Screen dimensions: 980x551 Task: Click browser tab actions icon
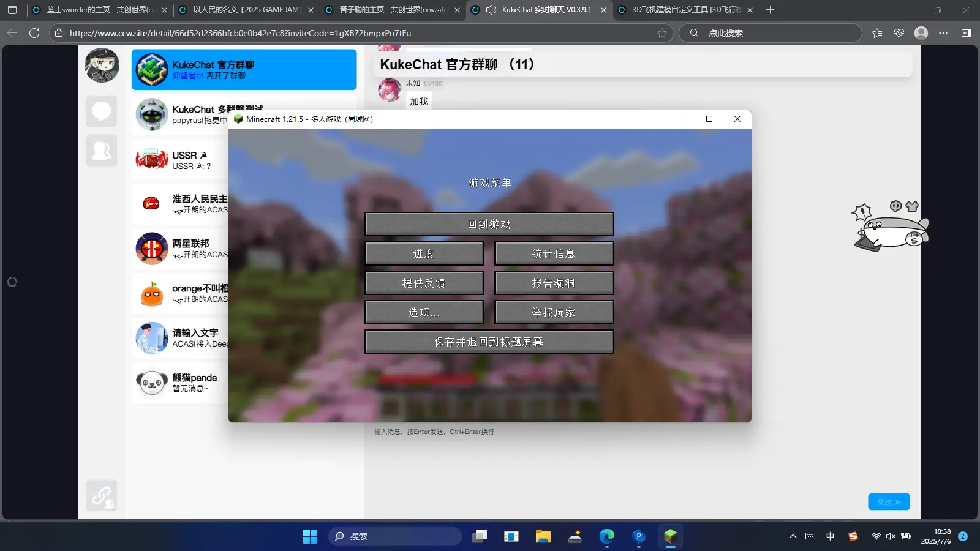(12, 10)
